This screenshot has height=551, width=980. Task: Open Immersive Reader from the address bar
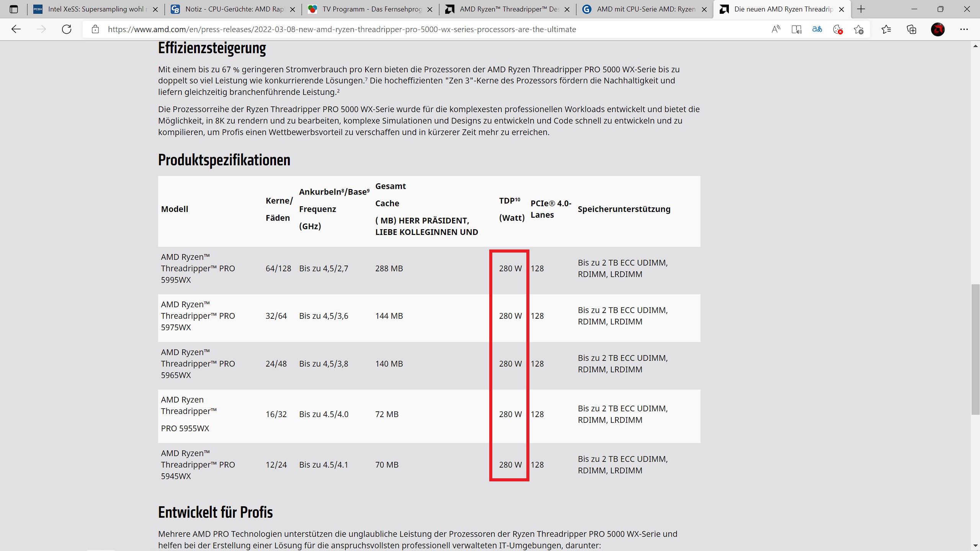pyautogui.click(x=796, y=29)
